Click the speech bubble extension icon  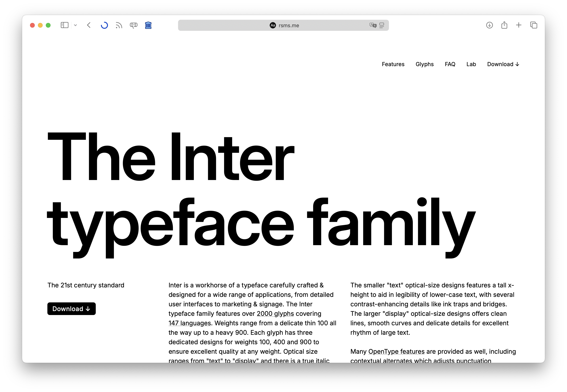134,25
